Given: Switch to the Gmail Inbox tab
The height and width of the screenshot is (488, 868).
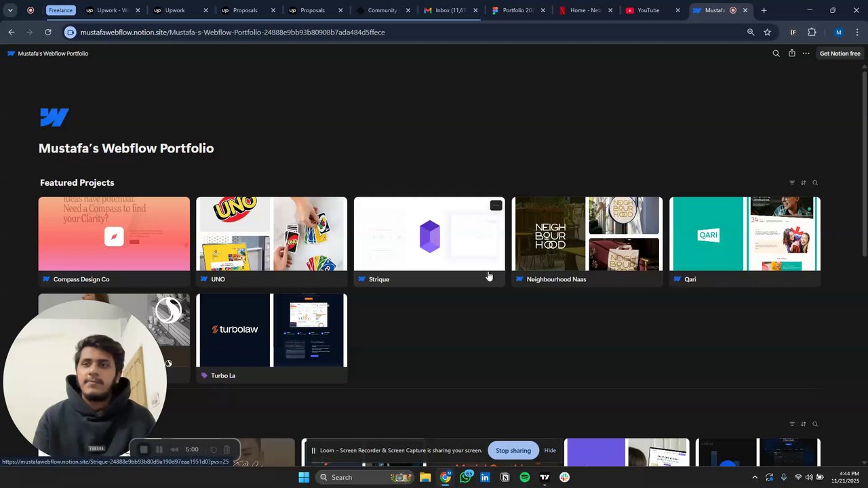Looking at the screenshot, I should pyautogui.click(x=450, y=10).
